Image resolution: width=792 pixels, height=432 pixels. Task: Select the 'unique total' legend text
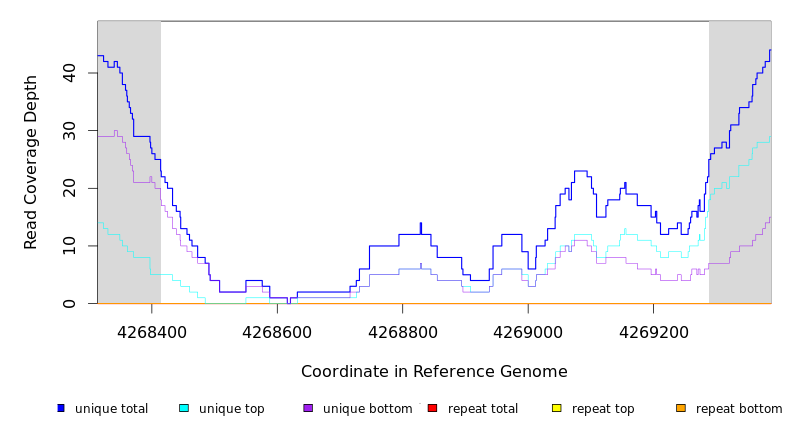pos(111,409)
